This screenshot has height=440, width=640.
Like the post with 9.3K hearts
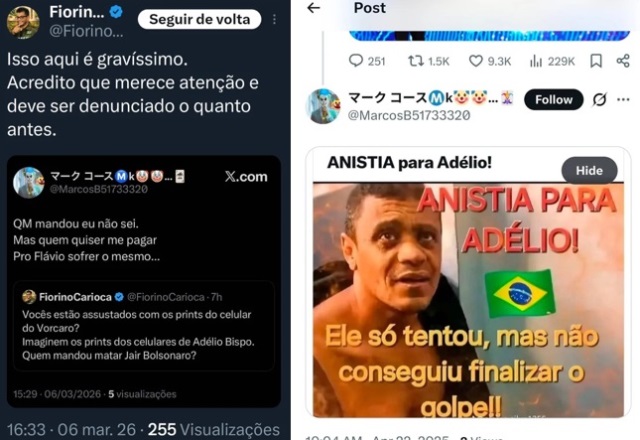476,61
